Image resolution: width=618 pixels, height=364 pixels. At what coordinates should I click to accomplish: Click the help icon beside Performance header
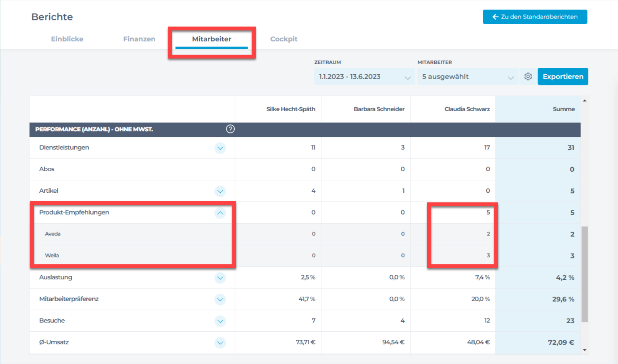tap(230, 129)
